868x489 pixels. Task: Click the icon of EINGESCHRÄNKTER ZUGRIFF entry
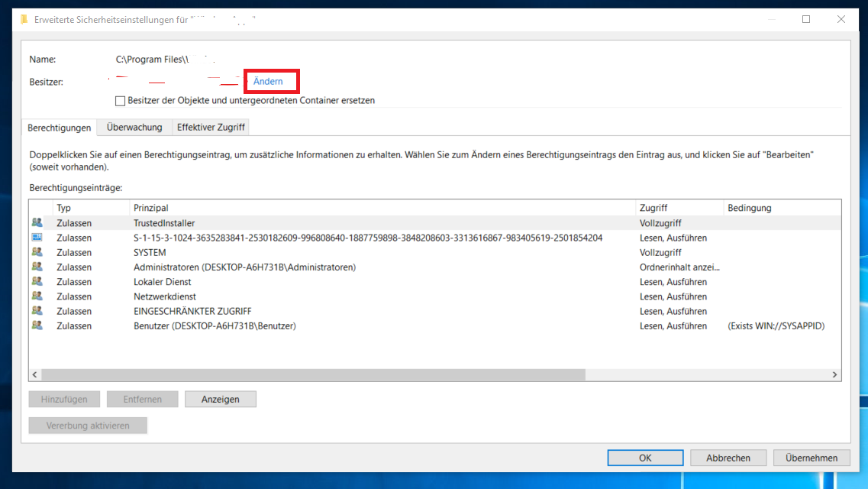tap(37, 311)
